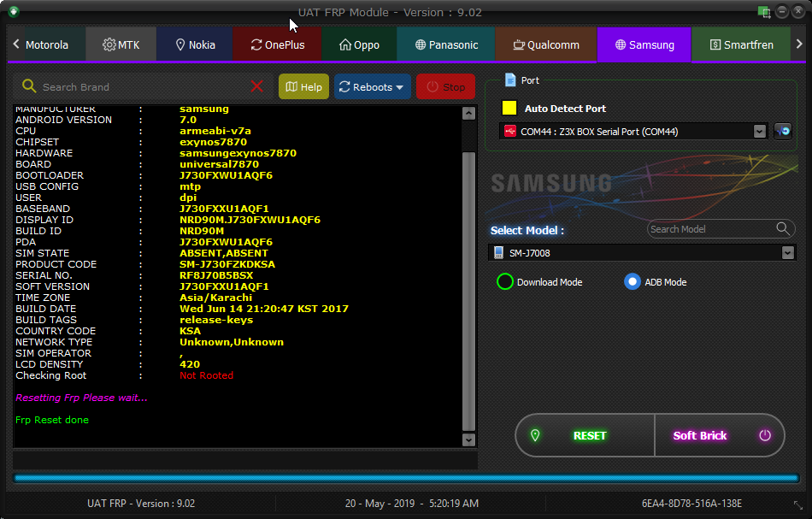This screenshot has width=812, height=519.
Task: Open the Help button
Action: (x=303, y=86)
